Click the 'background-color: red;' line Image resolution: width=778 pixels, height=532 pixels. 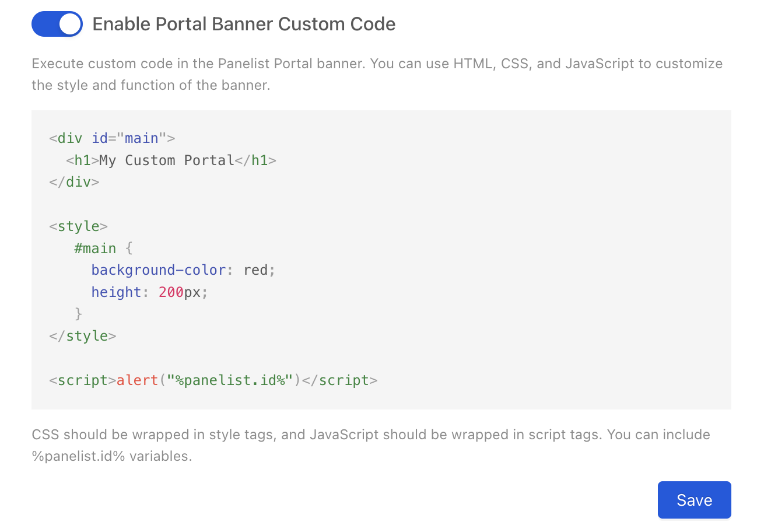coord(184,270)
